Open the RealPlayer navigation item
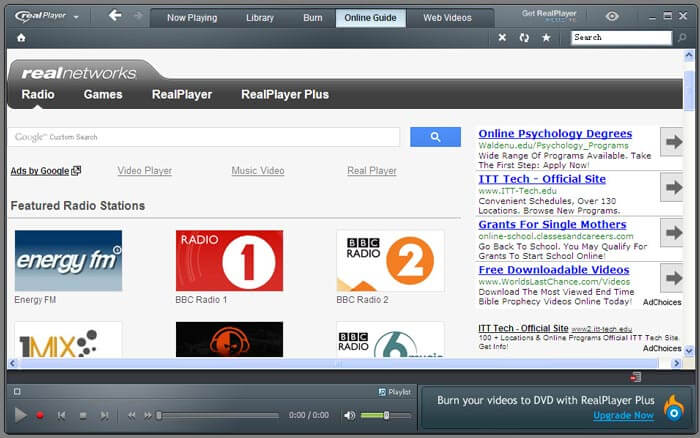The height and width of the screenshot is (438, 700). click(x=182, y=94)
